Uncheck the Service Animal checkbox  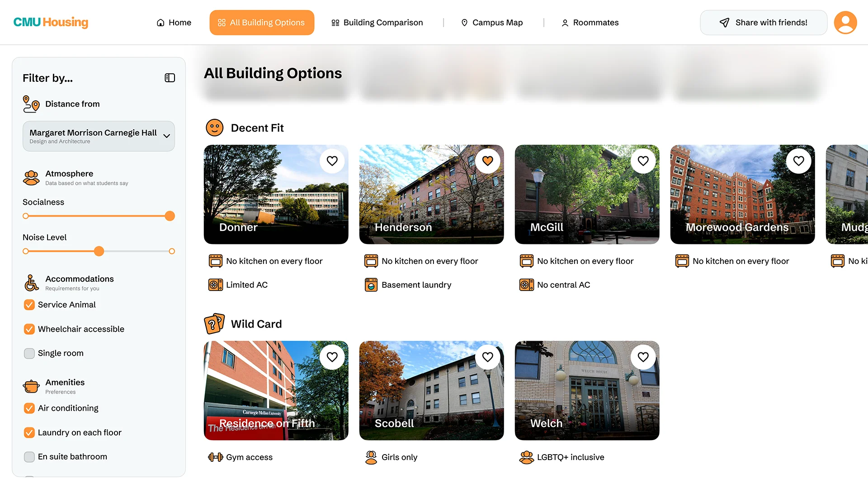coord(29,305)
